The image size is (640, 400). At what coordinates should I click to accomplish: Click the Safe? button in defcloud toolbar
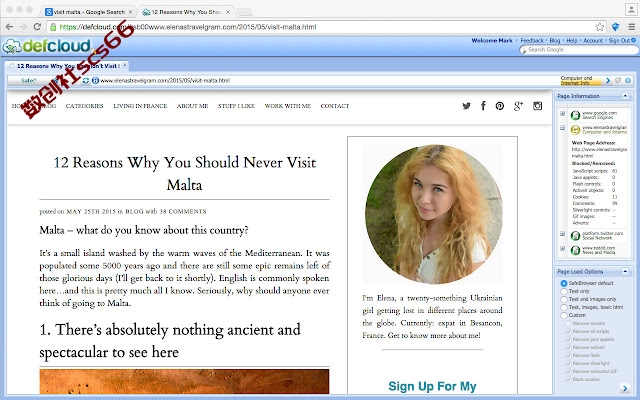29,80
